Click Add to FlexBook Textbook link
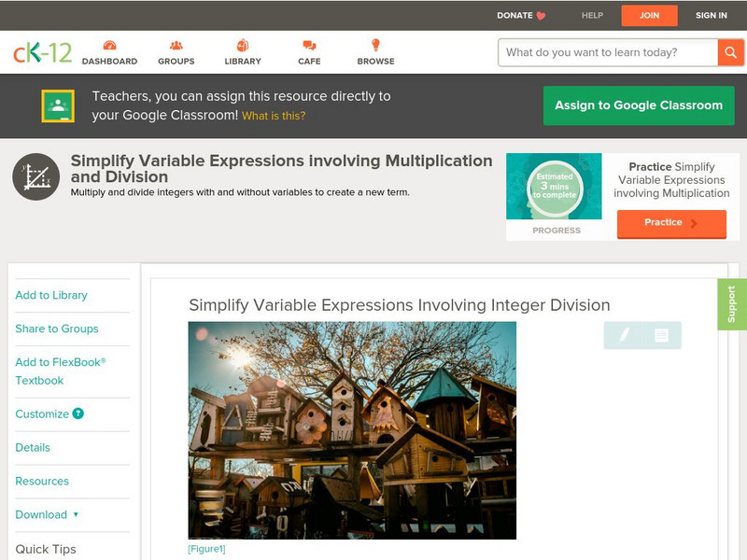747x560 pixels. [61, 371]
